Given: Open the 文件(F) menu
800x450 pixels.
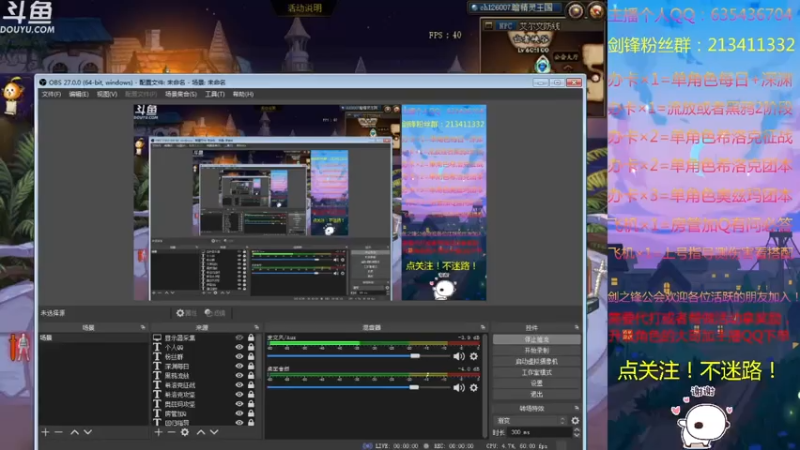Looking at the screenshot, I should [x=51, y=94].
